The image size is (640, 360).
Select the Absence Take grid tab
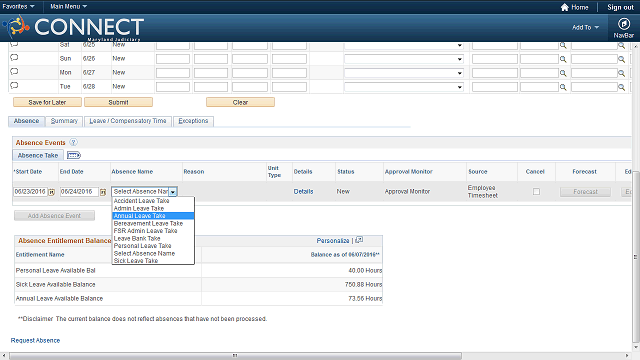click(38, 155)
